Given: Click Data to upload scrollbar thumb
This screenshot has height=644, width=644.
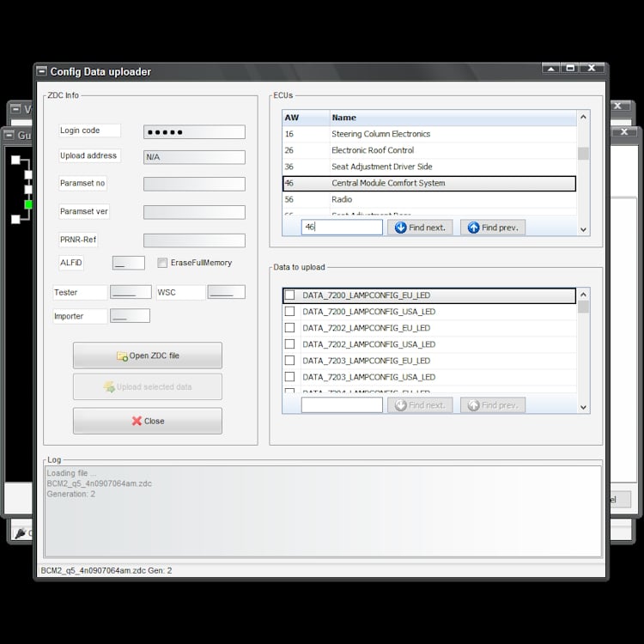Looking at the screenshot, I should coord(583,307).
